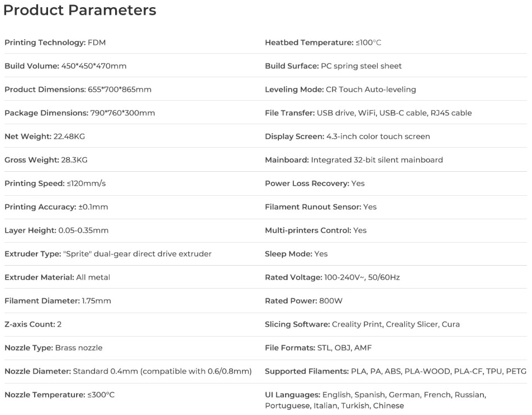Click the Heatbed Temperature ≤100°C entry
Viewport: 532px width, 415px height.
pyautogui.click(x=323, y=43)
